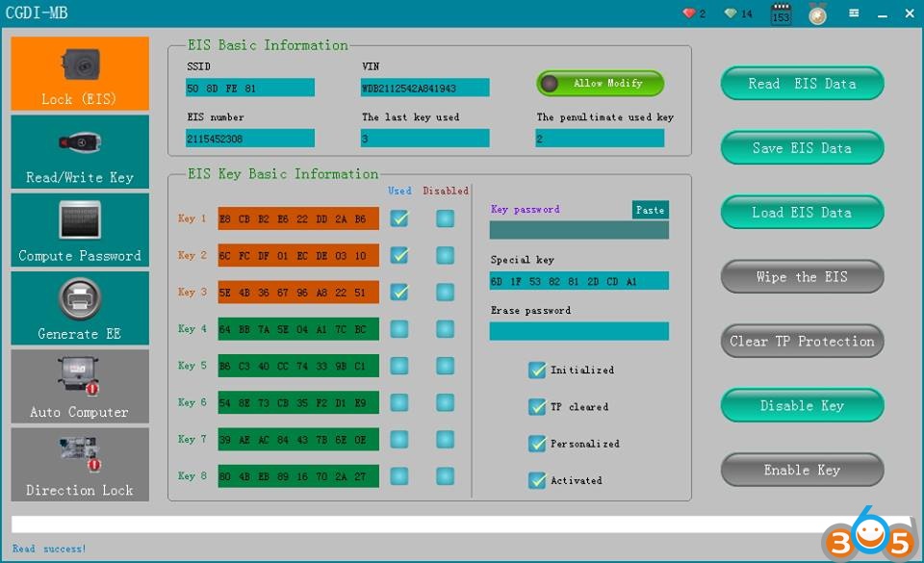924x563 pixels.
Task: Click the calendar icon showing 153
Action: pos(781,14)
